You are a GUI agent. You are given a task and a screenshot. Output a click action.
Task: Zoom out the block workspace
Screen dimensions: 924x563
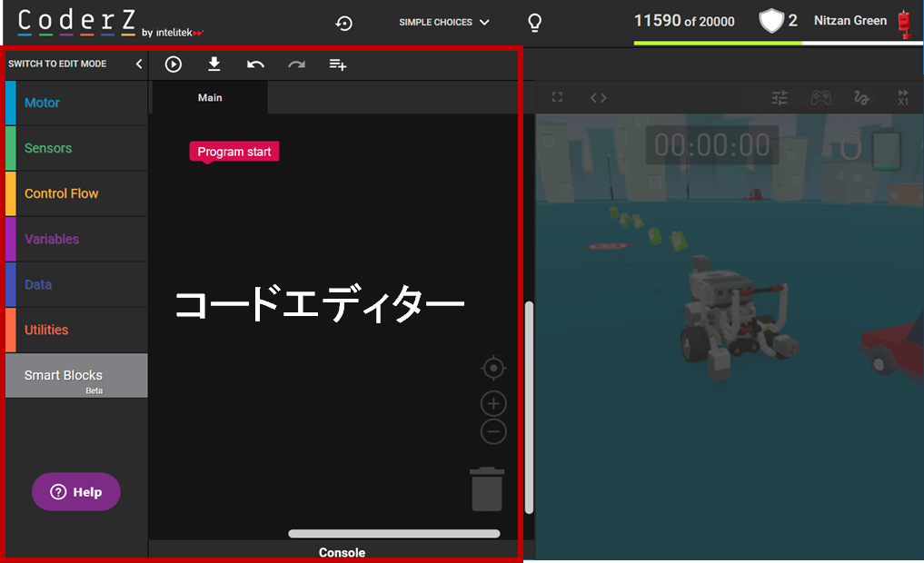coord(493,431)
